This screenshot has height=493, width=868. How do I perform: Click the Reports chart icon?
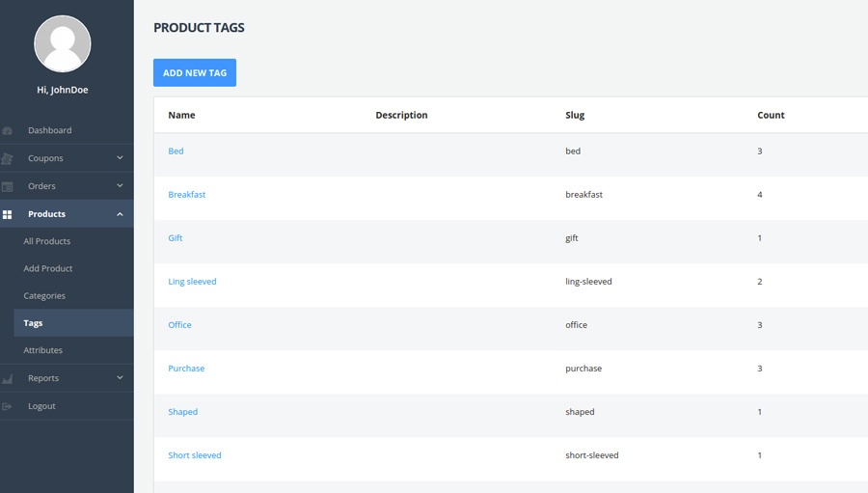(7, 379)
